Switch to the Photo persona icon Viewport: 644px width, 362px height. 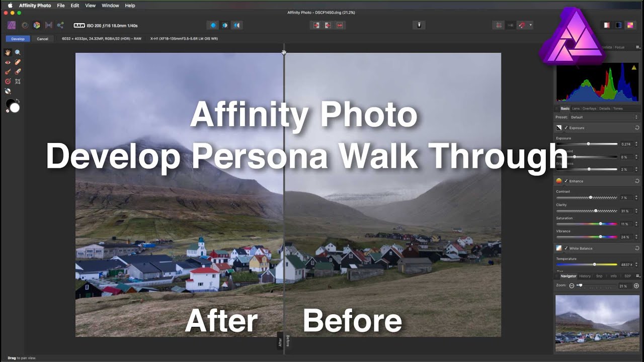pyautogui.click(x=12, y=25)
